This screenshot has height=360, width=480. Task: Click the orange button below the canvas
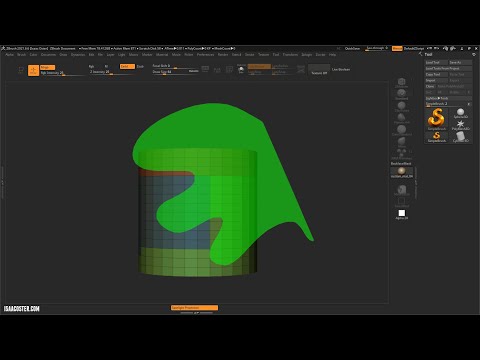pyautogui.click(x=194, y=308)
